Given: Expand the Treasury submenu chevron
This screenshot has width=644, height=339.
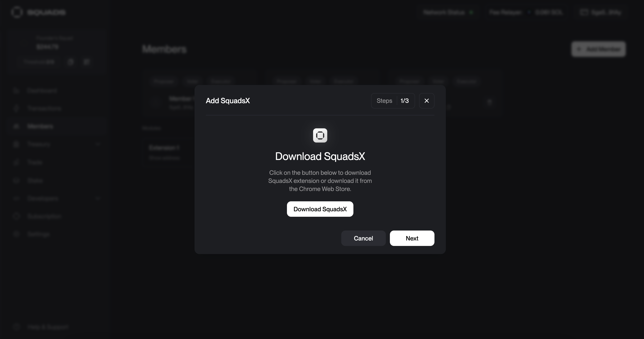Looking at the screenshot, I should point(98,144).
